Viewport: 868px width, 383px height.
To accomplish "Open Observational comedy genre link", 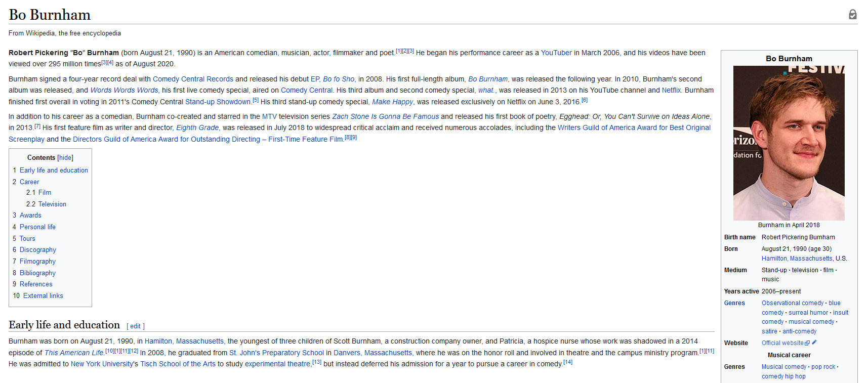I will pos(793,303).
